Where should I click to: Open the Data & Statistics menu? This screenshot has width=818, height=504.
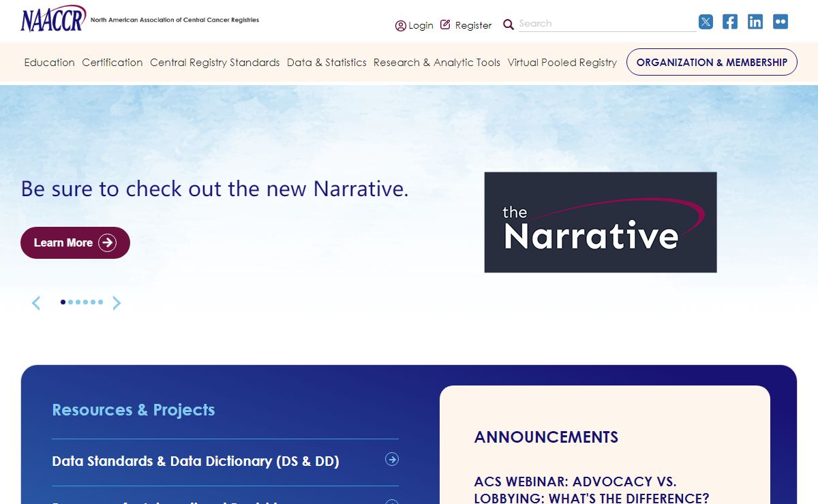(x=327, y=63)
